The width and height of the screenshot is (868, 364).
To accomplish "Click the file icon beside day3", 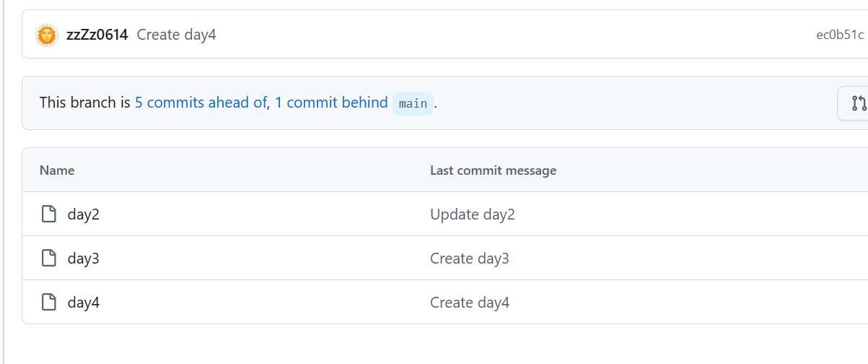I will pyautogui.click(x=49, y=258).
